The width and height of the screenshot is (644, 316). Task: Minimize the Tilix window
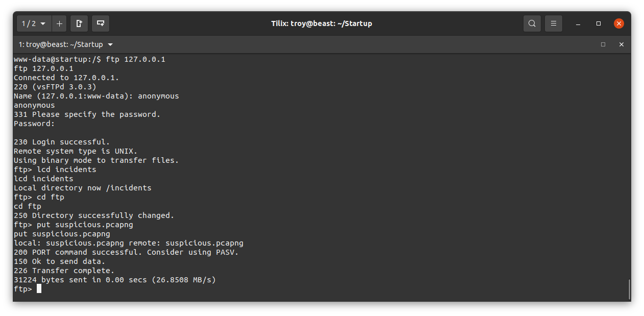[x=578, y=23]
